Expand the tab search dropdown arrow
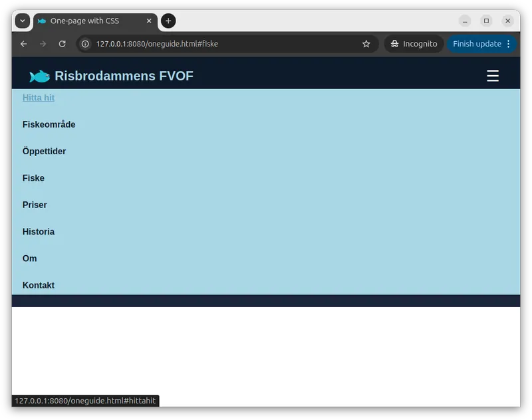Viewport: 532px width, 420px height. click(x=23, y=21)
